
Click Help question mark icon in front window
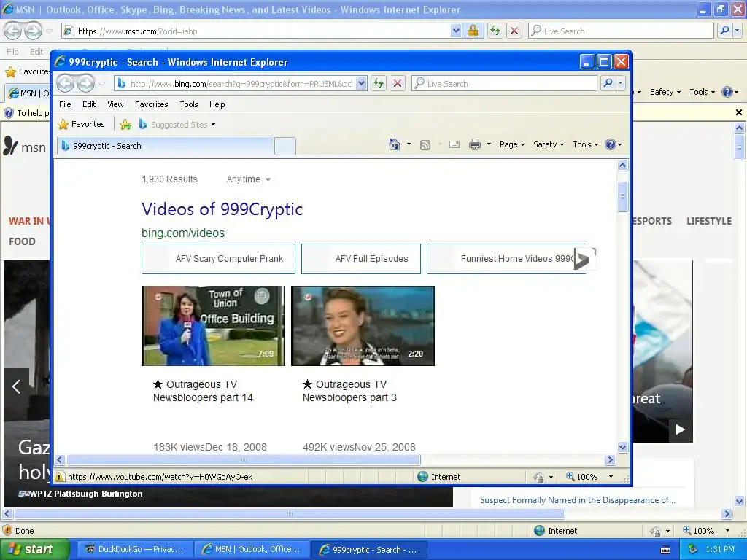pyautogui.click(x=611, y=144)
